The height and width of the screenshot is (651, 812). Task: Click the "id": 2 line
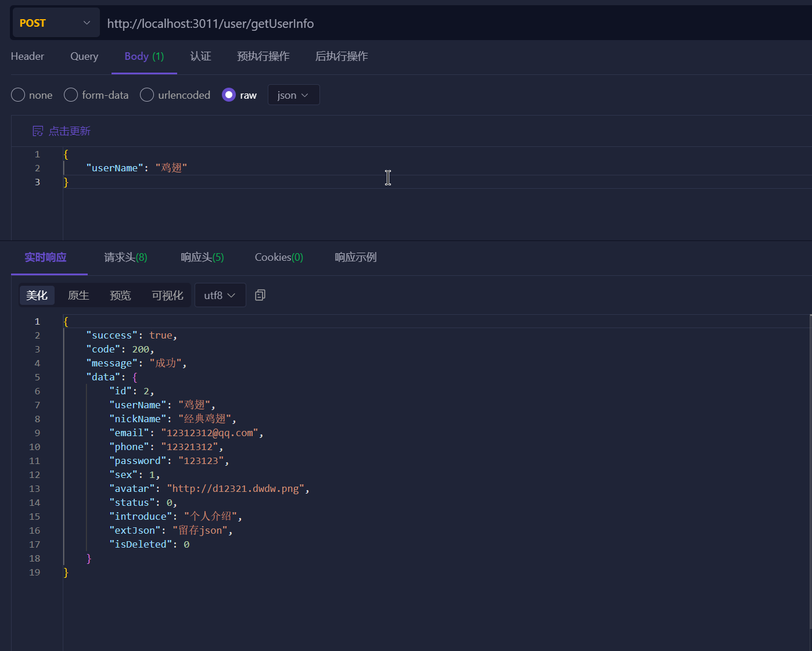point(132,391)
